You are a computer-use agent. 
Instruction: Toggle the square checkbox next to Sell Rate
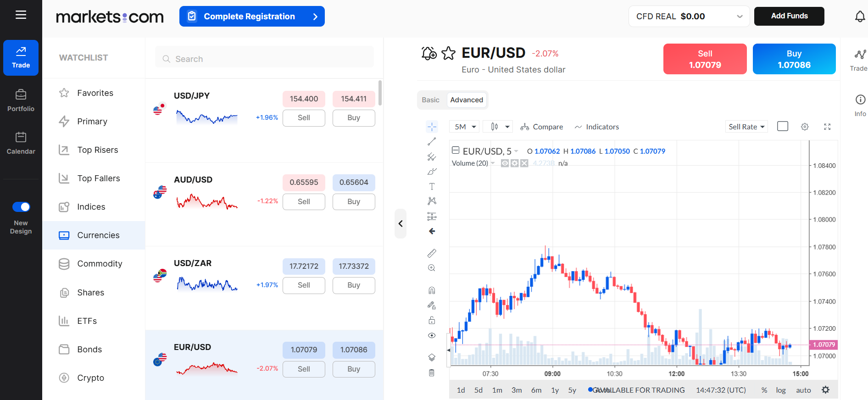(x=783, y=126)
